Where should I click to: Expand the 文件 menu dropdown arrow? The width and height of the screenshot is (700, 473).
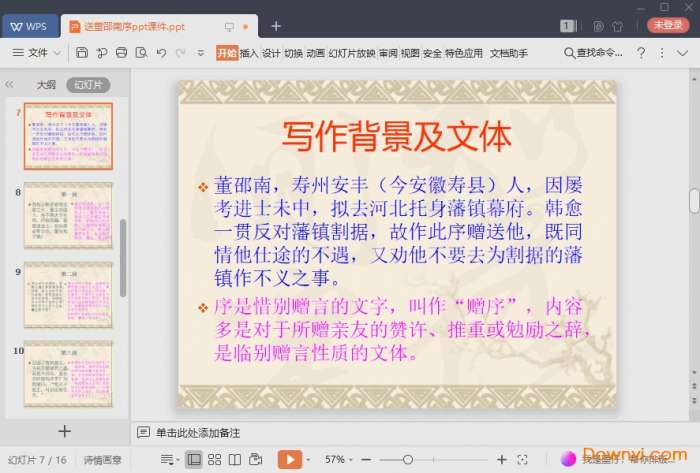(57, 53)
